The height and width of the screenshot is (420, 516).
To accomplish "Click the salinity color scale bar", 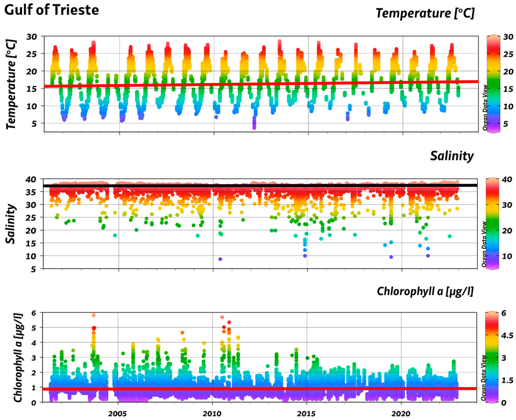I will point(492,223).
